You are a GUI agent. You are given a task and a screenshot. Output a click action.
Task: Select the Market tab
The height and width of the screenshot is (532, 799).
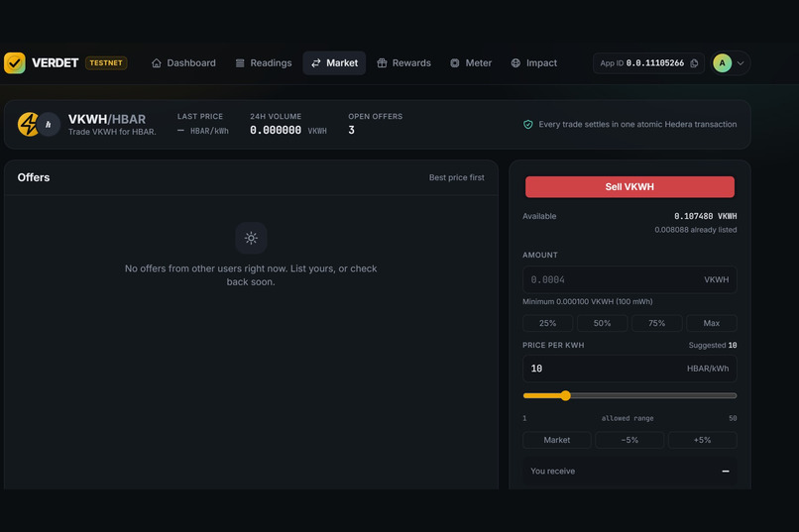[334, 63]
